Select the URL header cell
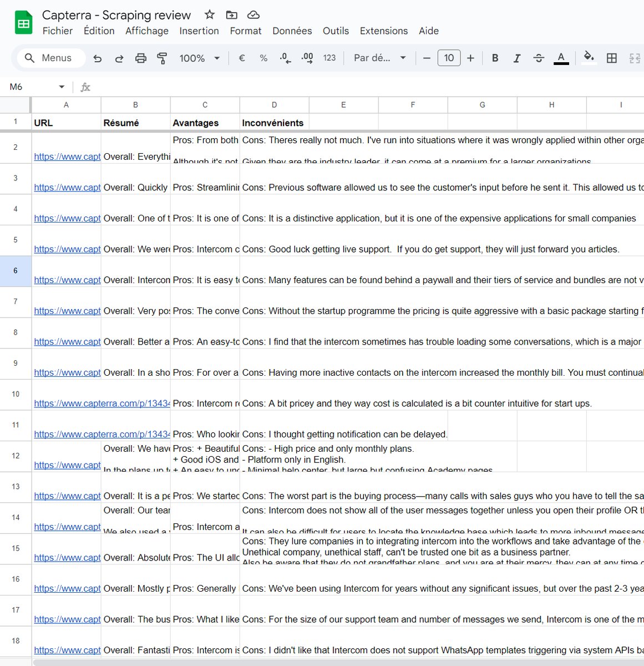The image size is (644, 666). click(x=66, y=123)
